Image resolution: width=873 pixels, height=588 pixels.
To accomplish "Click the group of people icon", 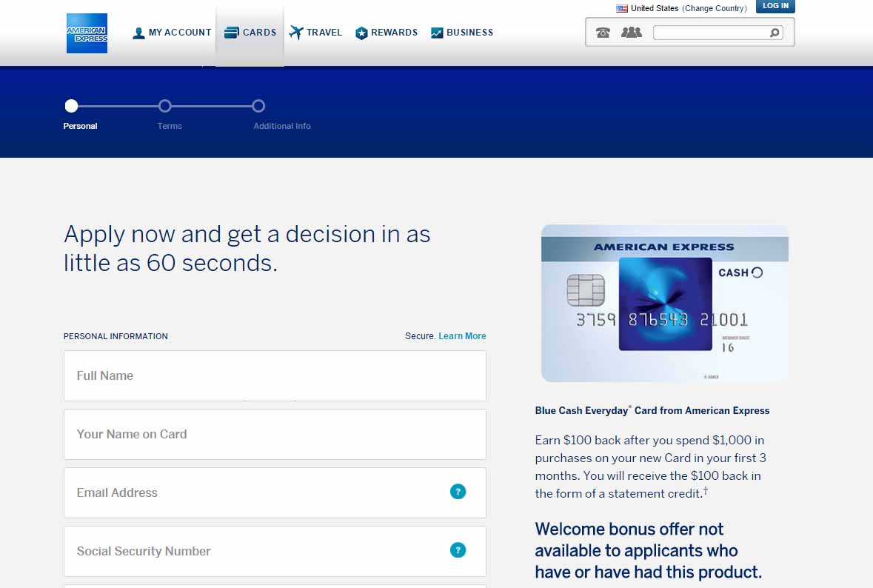I will (632, 33).
